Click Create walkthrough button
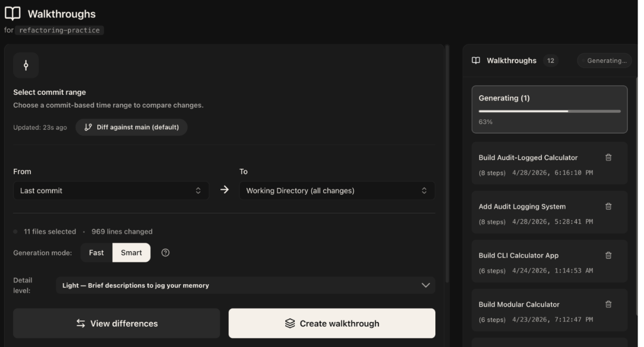This screenshot has width=644, height=347. (332, 324)
